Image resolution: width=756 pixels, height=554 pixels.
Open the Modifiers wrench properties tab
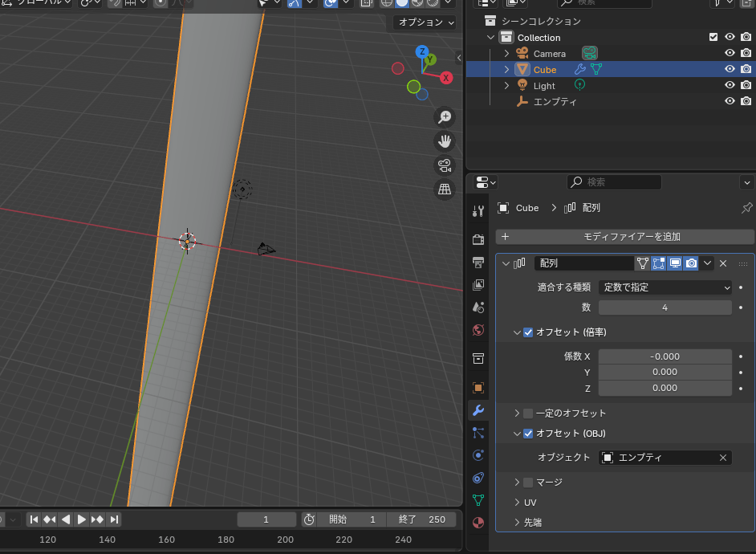(478, 410)
